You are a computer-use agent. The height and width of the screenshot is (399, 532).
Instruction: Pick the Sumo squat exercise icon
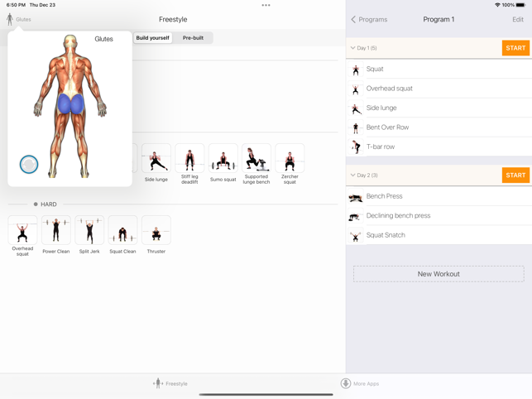point(223,159)
